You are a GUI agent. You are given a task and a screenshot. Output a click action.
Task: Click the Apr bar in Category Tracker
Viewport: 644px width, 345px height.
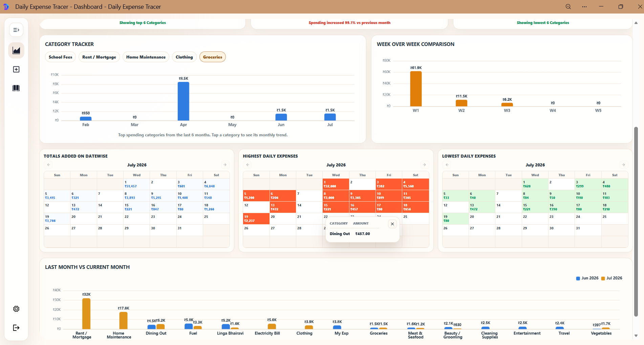[184, 101]
